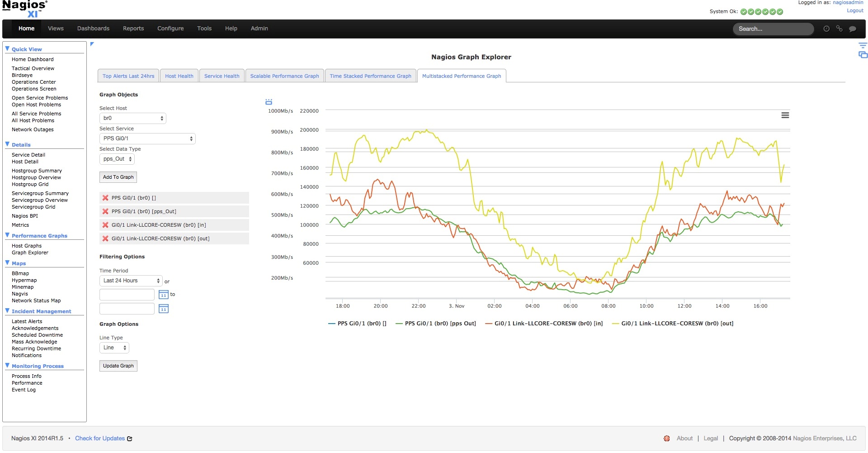Click the external link icon beside Check for Updates
Image resolution: width=868 pixels, height=453 pixels.
(x=130, y=439)
